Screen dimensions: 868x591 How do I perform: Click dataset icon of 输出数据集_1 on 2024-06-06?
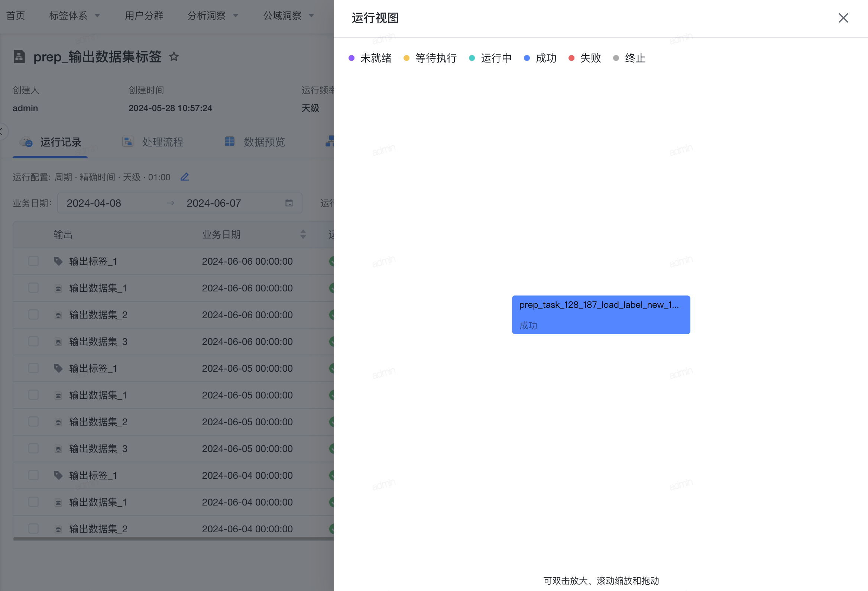pyautogui.click(x=58, y=288)
